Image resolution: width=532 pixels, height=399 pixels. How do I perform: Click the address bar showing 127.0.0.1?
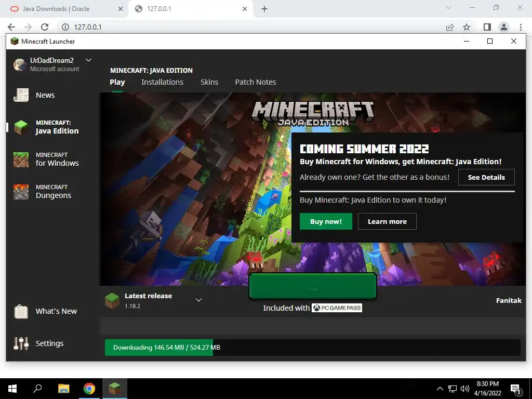(x=251, y=27)
